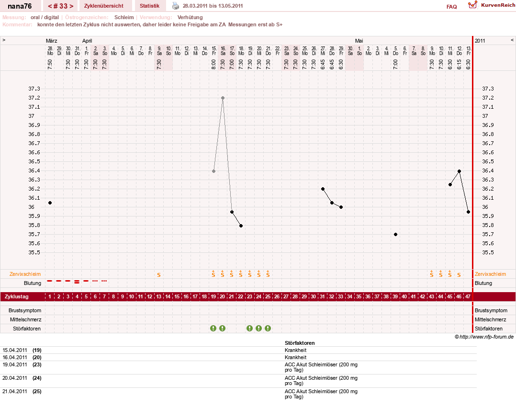The image size is (516, 420).
Task: Click the nana76 username tab
Action: (x=20, y=6)
